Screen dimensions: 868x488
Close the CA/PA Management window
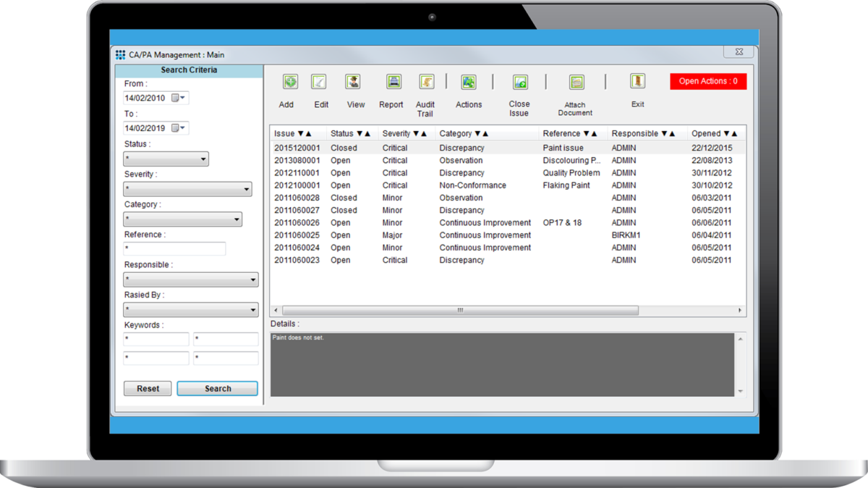[739, 53]
